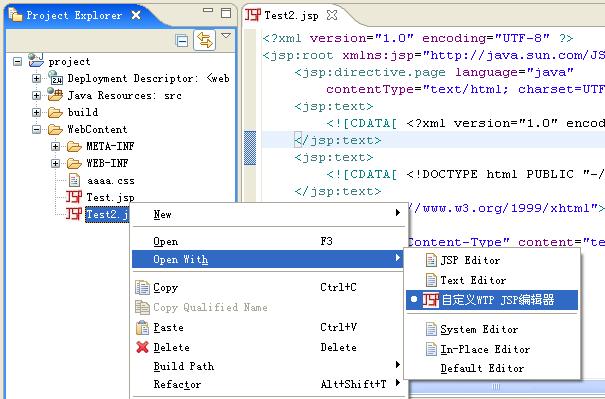Select the project tree label

coord(69,62)
